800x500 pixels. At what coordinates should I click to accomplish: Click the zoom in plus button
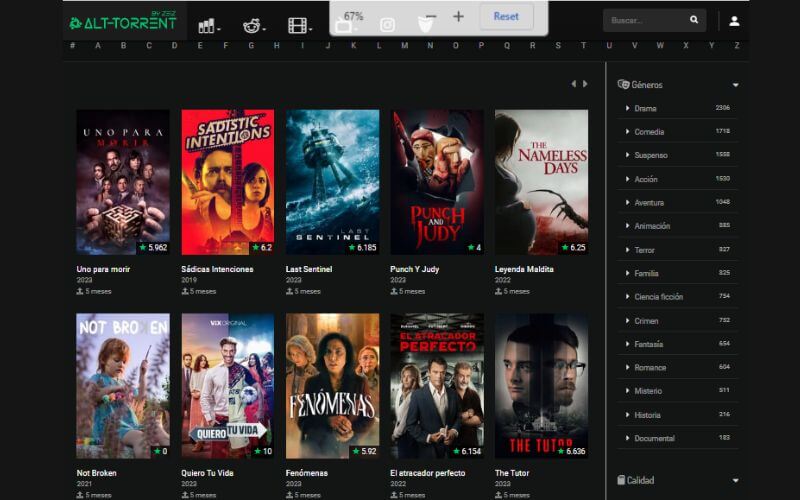458,17
